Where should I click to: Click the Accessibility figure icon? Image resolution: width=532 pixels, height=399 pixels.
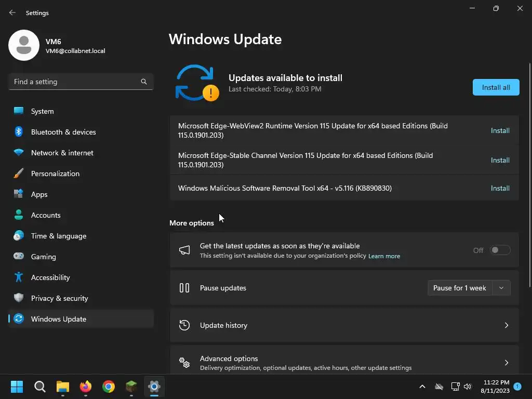(19, 277)
